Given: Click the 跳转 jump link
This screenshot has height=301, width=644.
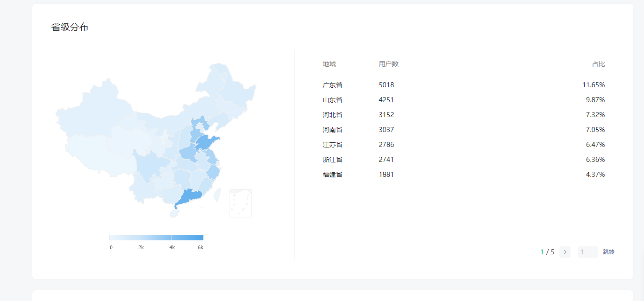Looking at the screenshot, I should [x=608, y=252].
